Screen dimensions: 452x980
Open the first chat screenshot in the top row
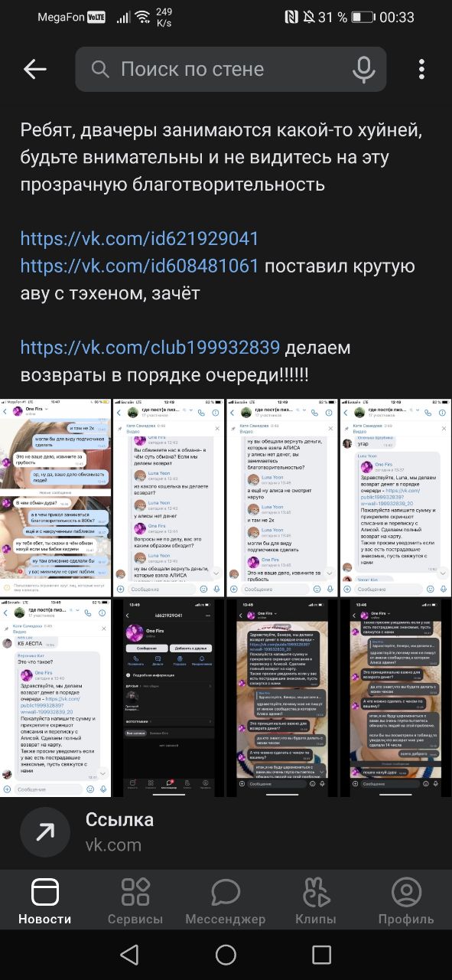coord(55,498)
